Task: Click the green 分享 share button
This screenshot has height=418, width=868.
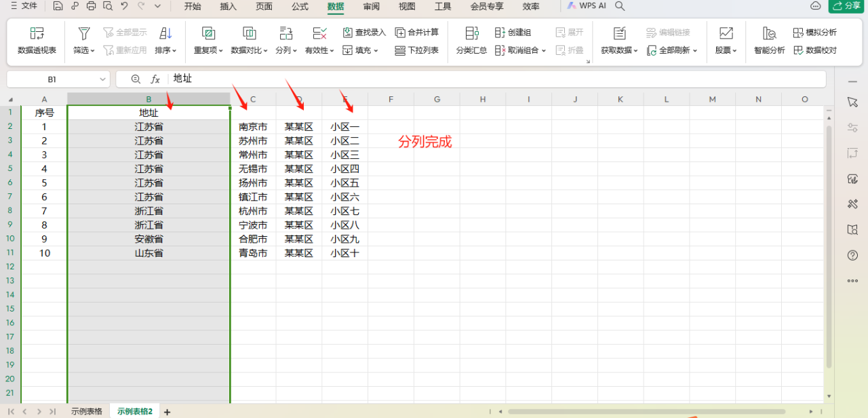Action: (x=846, y=6)
